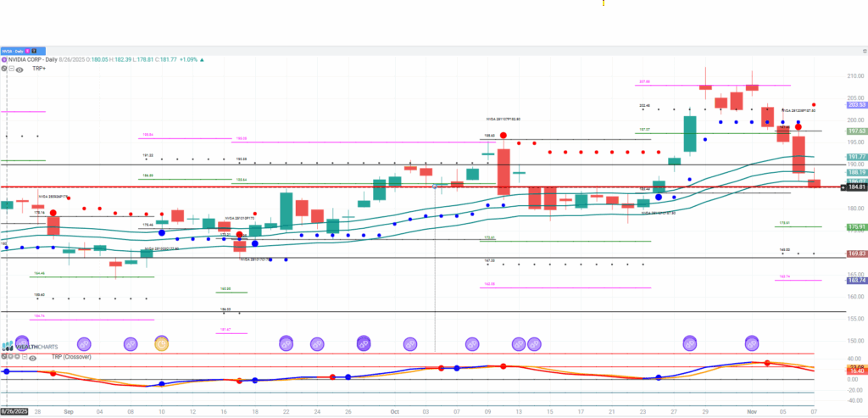Click the purple event icon near Oct 13
Viewport: 868px width, 418px height.
point(519,343)
